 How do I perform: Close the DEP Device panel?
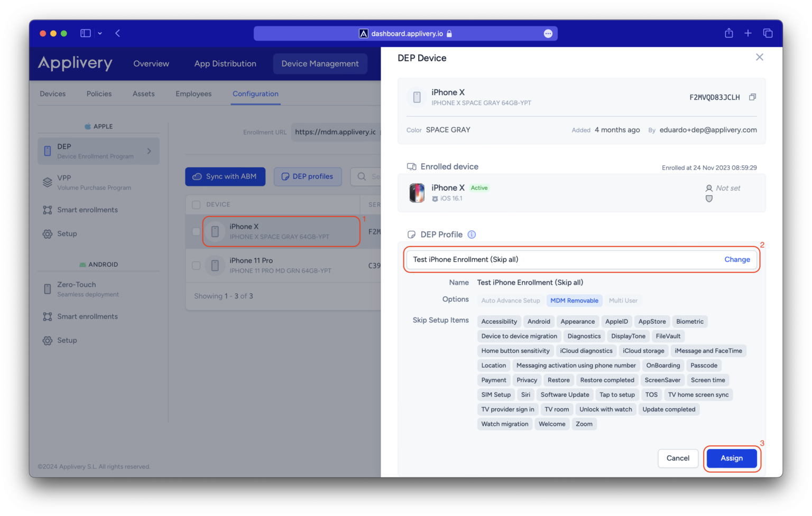[759, 57]
